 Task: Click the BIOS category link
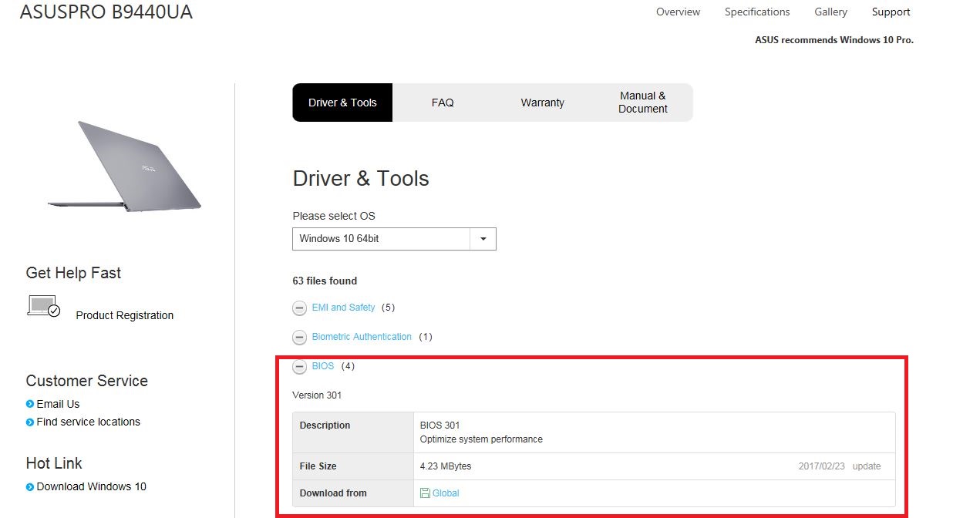point(323,366)
